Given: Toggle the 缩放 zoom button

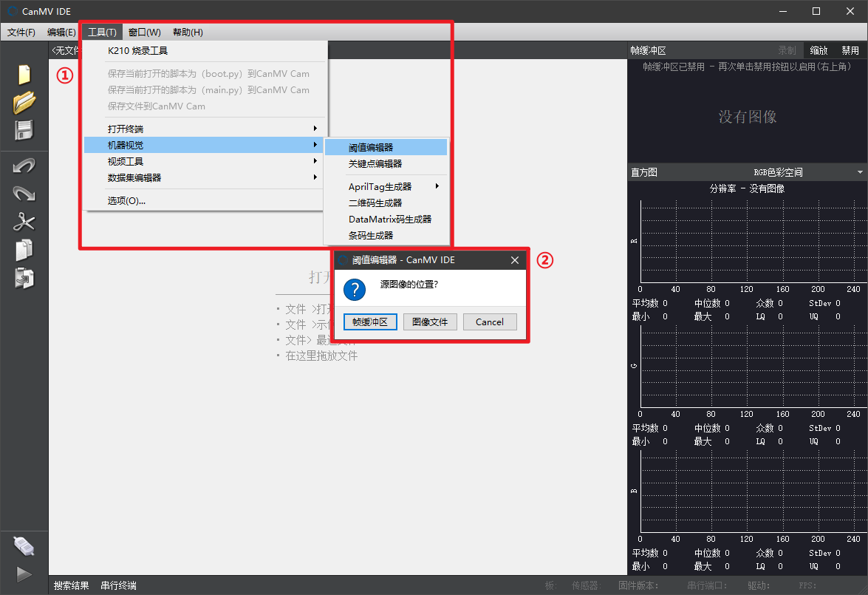Looking at the screenshot, I should (x=819, y=50).
